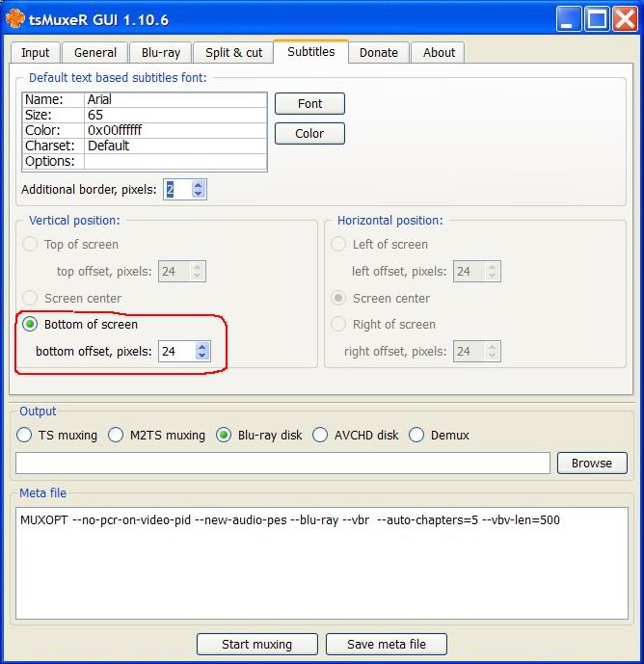Screen dimensions: 644x664
Task: Increase additional border pixels with up arrow
Action: coord(198,185)
